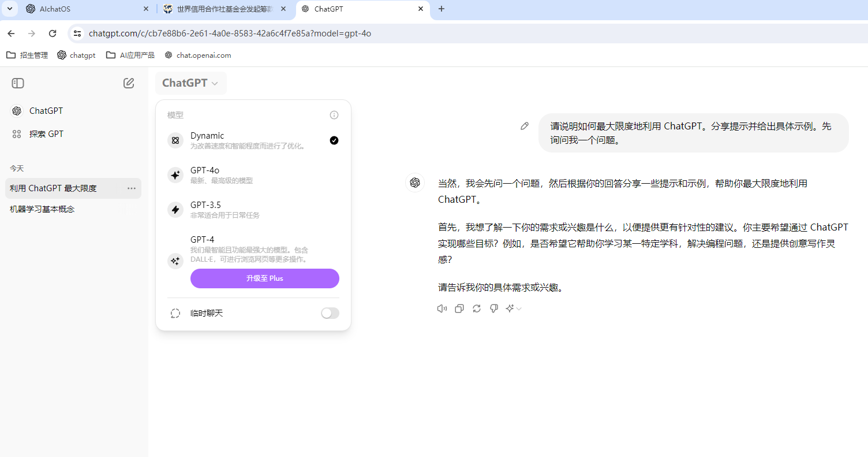
Task: Open the ChatGPT model selector dropdown
Action: coord(190,83)
